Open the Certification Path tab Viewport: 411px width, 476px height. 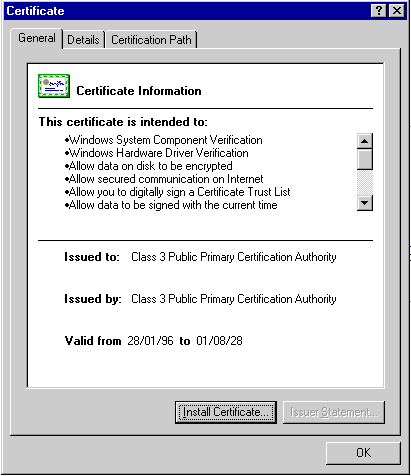(151, 40)
